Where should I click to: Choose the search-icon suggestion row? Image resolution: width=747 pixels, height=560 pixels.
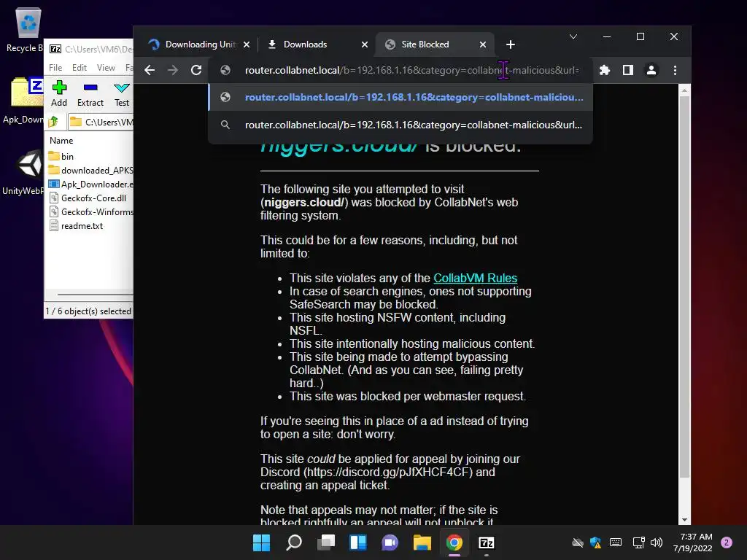tap(400, 125)
